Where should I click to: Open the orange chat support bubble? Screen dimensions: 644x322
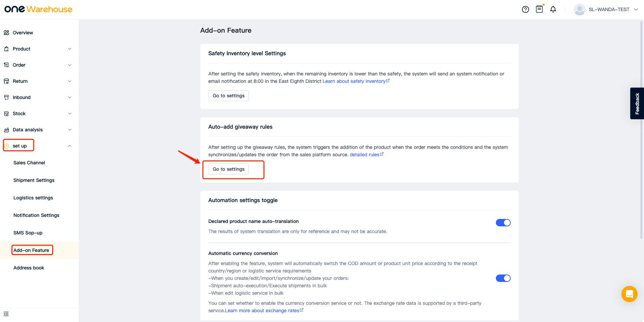click(629, 294)
